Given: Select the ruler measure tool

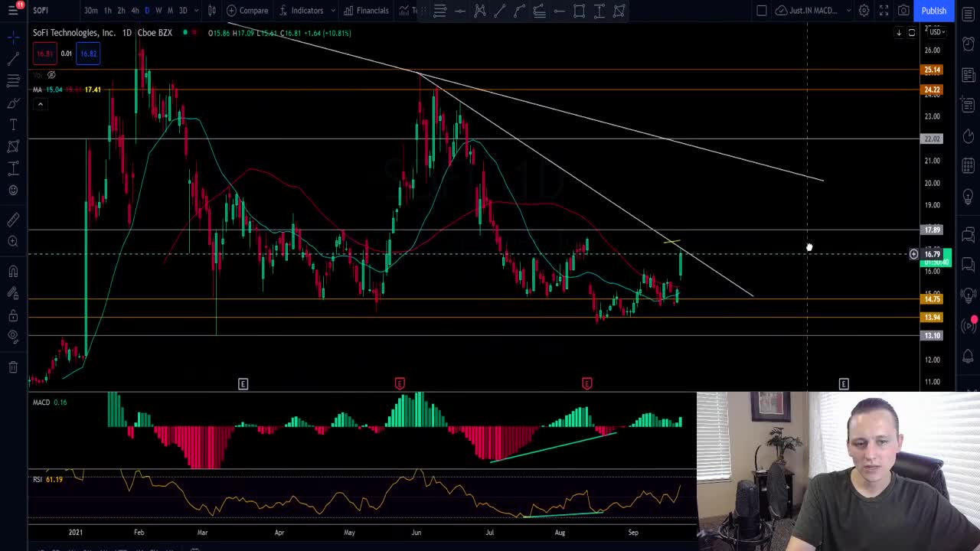Looking at the screenshot, I should coord(13,220).
